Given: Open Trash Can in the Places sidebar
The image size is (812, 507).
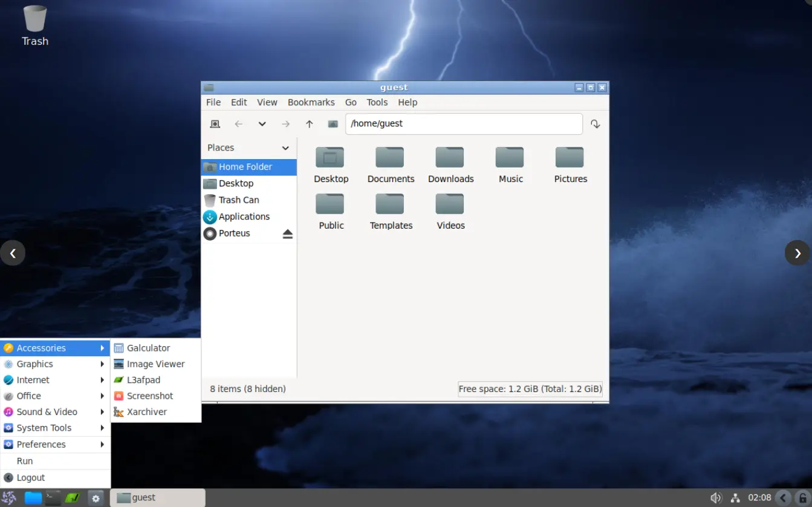Looking at the screenshot, I should (248, 200).
